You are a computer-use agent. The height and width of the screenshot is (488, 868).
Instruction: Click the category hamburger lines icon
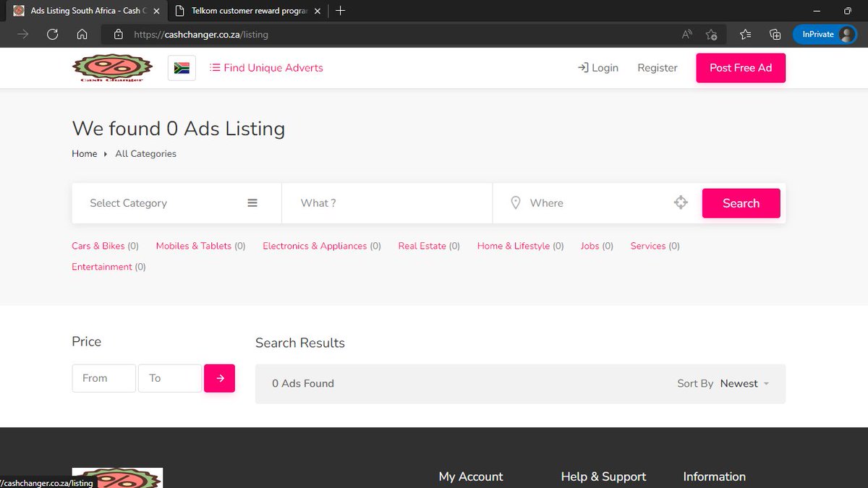[x=252, y=203]
